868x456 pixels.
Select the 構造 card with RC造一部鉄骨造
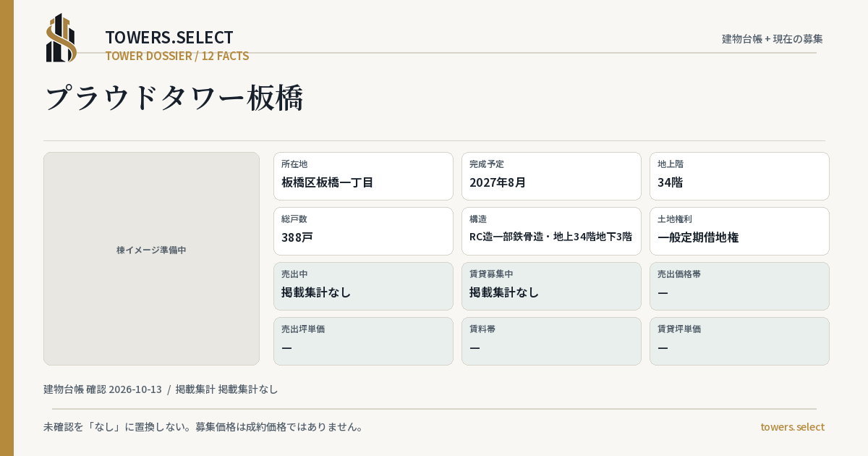click(x=551, y=231)
